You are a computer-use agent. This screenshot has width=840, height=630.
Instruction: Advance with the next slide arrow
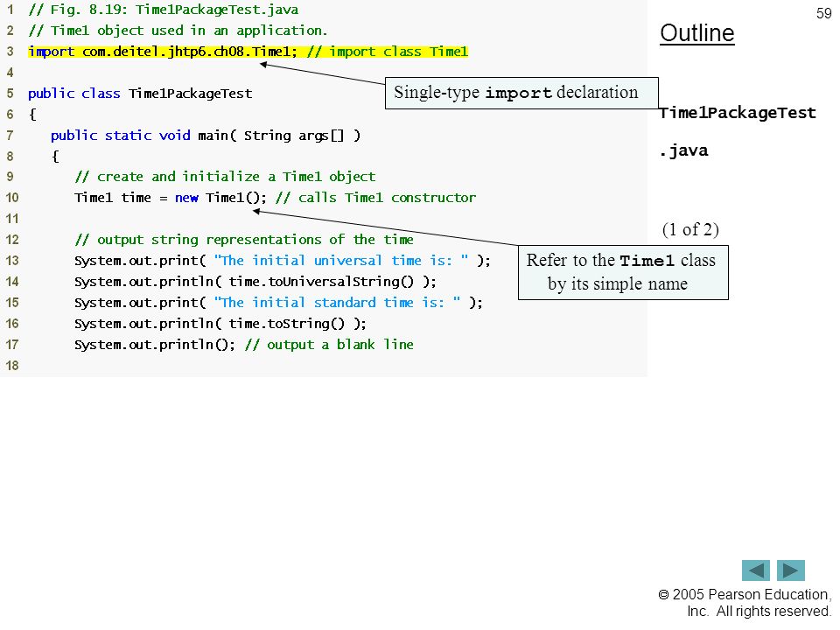[791, 570]
